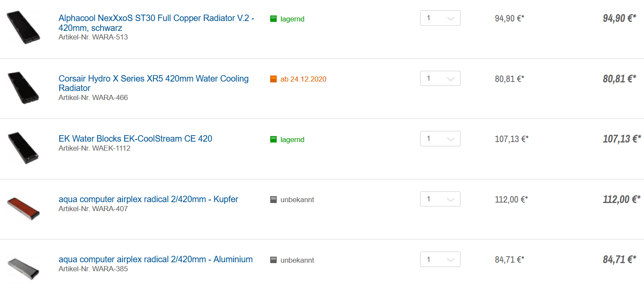Expand quantity selector for Corsair XR5 radiator
Image resolution: width=644 pixels, height=288 pixels.
(440, 79)
